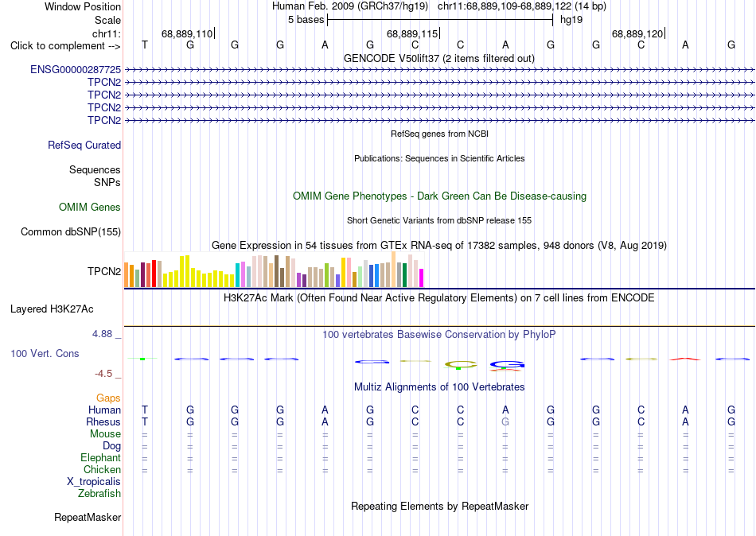
Task: Click the chr11: ruler label
Action: pos(107,33)
